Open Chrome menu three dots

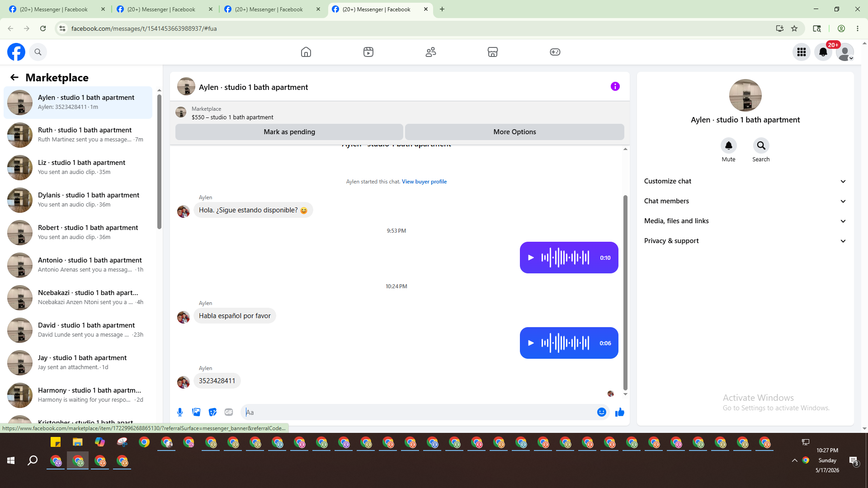coord(858,28)
